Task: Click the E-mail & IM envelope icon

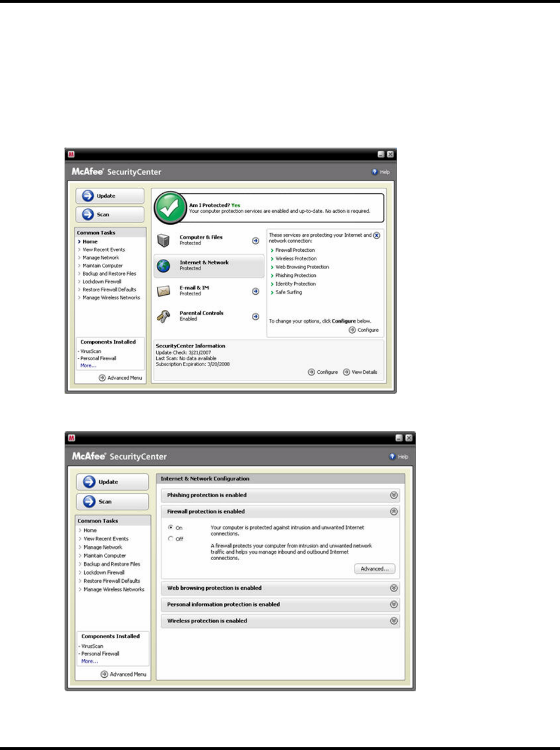Action: tap(163, 291)
